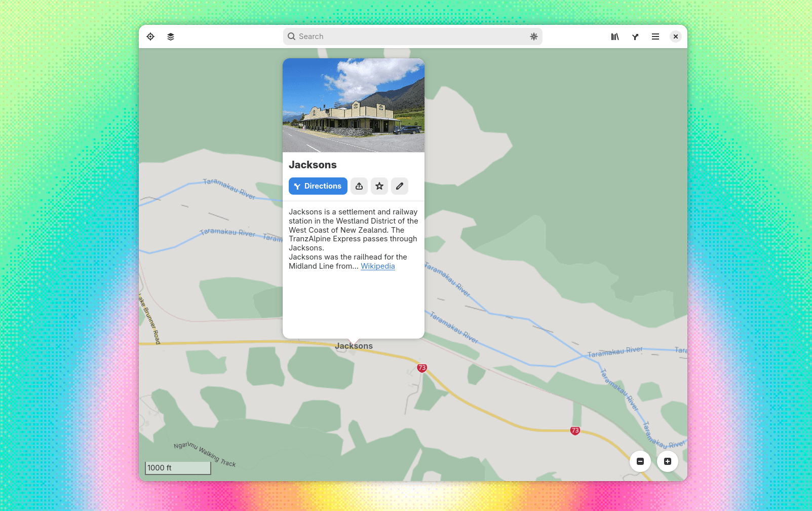Click the Search input field
Viewport: 812px width, 511px height.
[405, 36]
